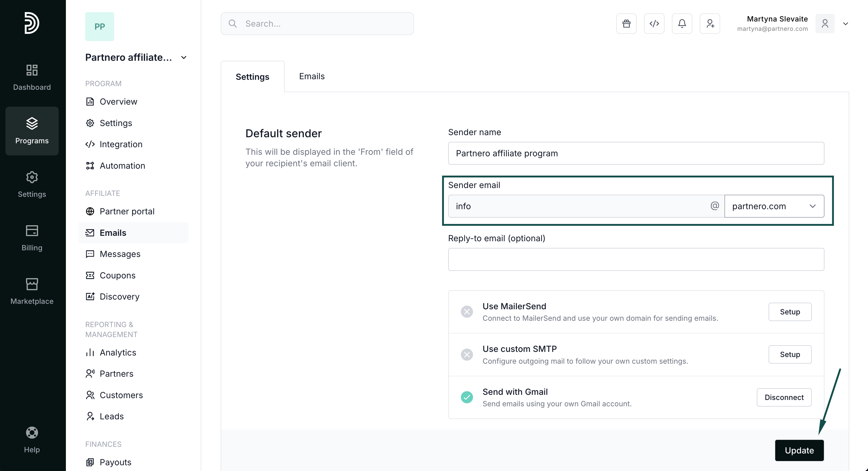Screen dimensions: 868x471
Task: Switch to the Emails tab
Action: pyautogui.click(x=312, y=76)
